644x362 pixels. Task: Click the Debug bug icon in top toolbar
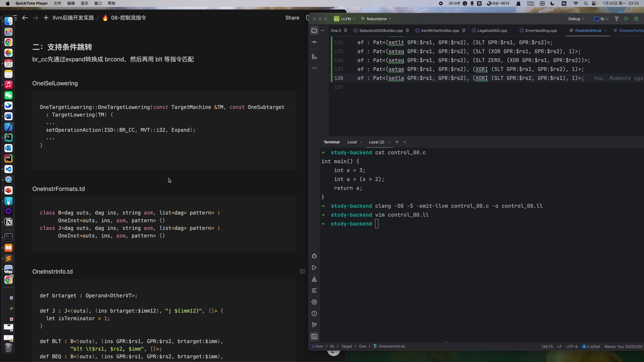[636, 19]
